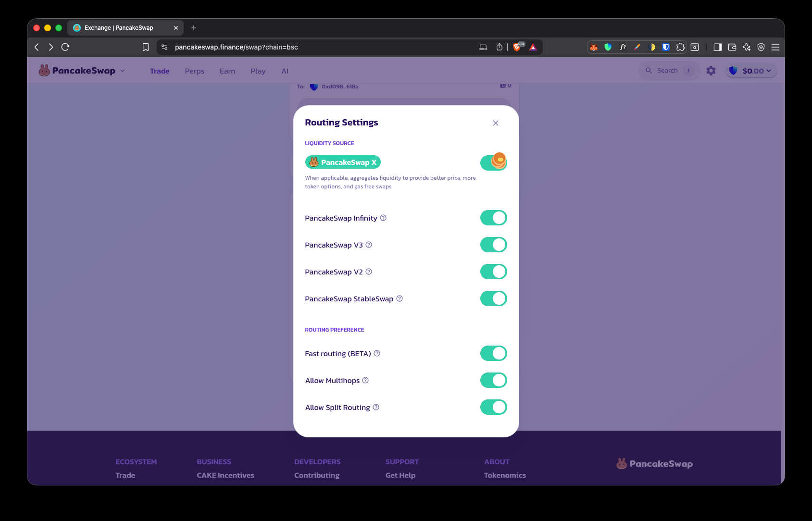Open Fast routing (BETA) help icon
The image size is (812, 521).
pos(377,353)
